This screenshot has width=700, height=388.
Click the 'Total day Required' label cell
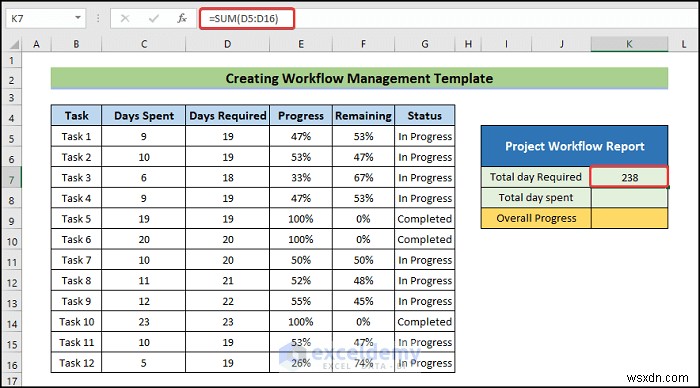[536, 177]
